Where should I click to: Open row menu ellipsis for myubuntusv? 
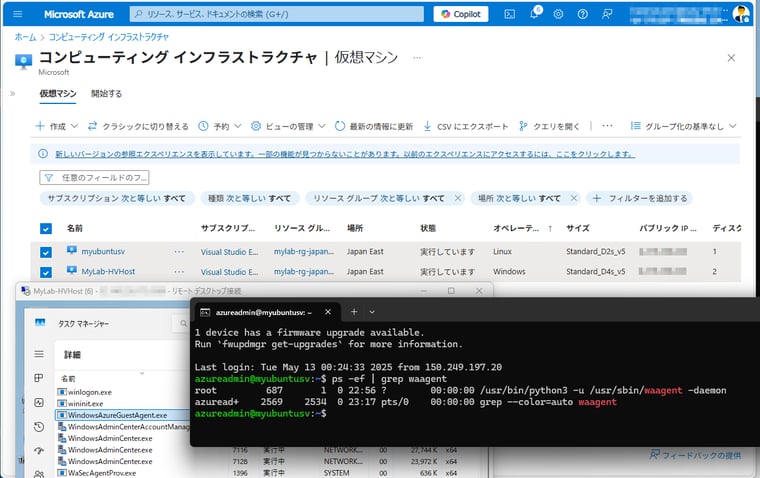(x=179, y=252)
